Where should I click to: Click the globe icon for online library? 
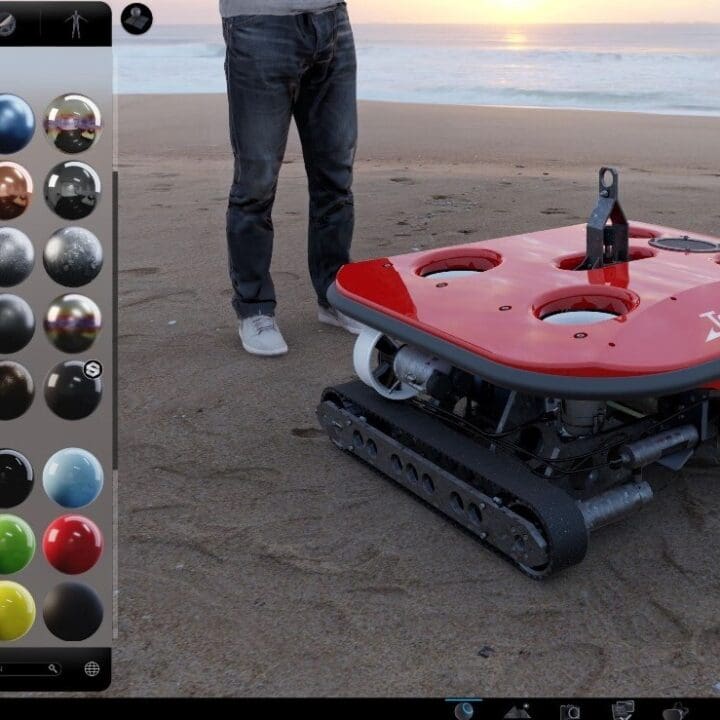(x=92, y=669)
